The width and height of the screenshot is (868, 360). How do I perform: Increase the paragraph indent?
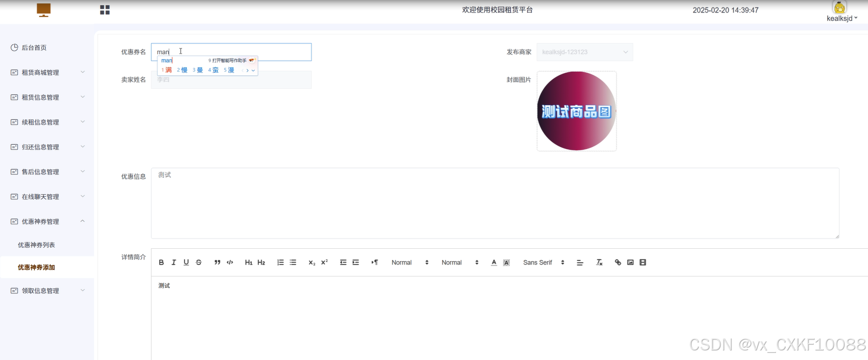click(356, 263)
